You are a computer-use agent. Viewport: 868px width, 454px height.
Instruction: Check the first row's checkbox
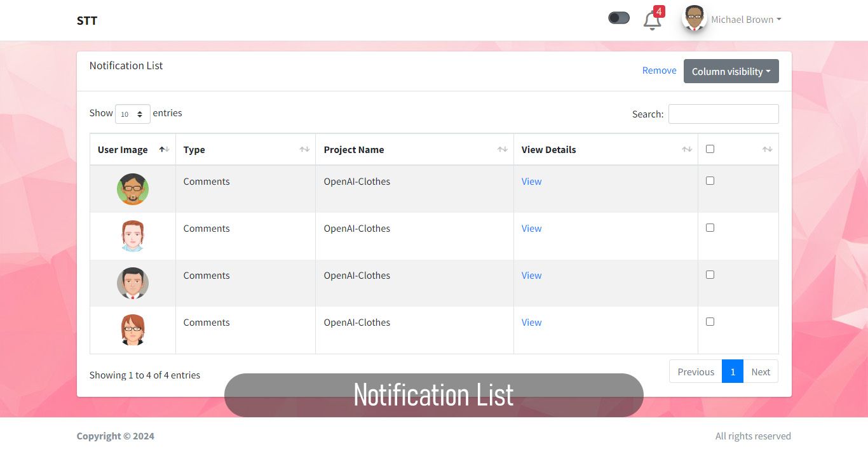pos(710,180)
